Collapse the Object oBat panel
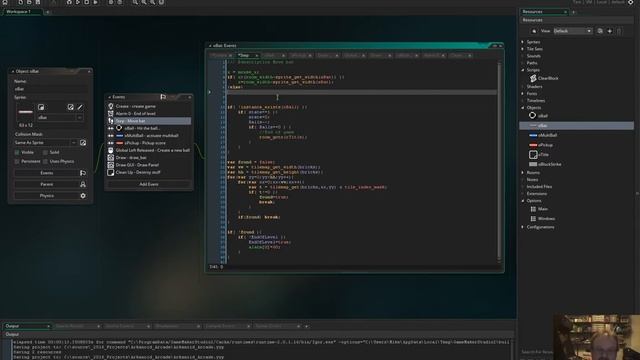 (13, 71)
